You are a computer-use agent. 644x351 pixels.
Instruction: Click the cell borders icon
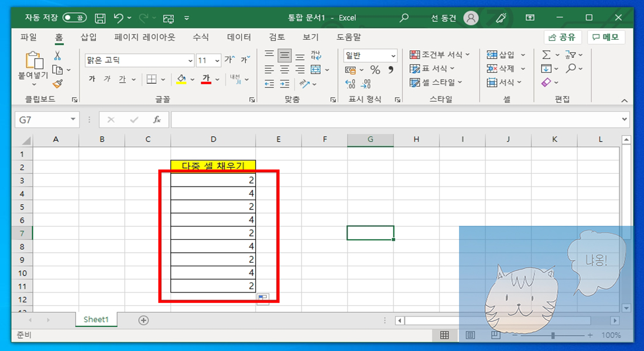click(152, 79)
